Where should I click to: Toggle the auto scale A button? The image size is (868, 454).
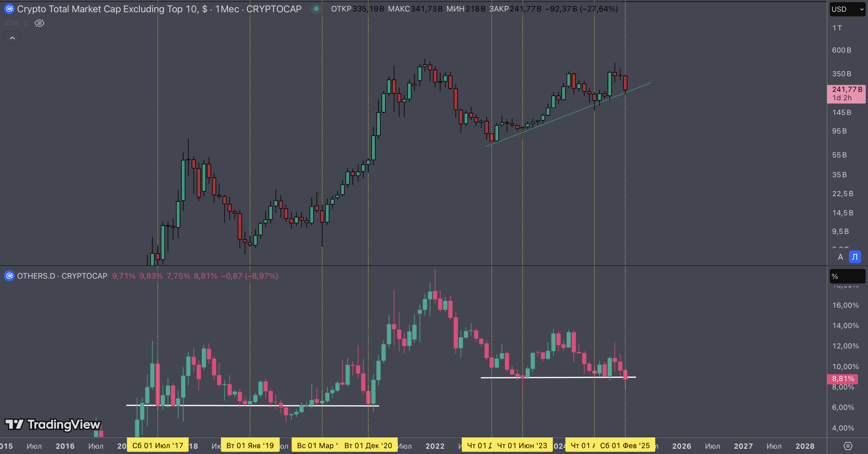click(840, 257)
